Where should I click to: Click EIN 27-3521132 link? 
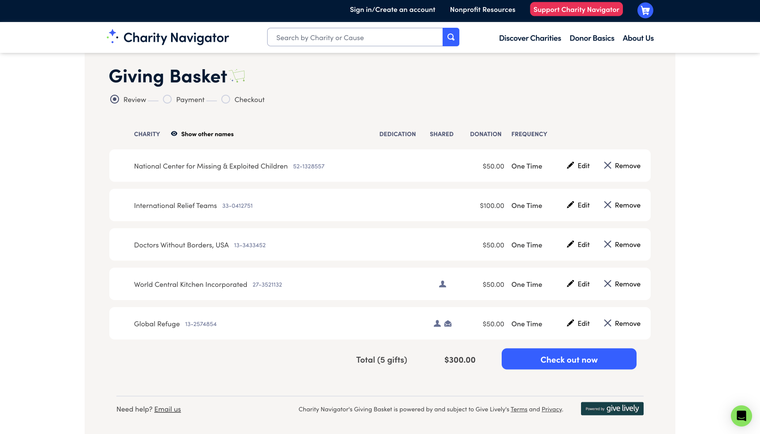pyautogui.click(x=267, y=285)
